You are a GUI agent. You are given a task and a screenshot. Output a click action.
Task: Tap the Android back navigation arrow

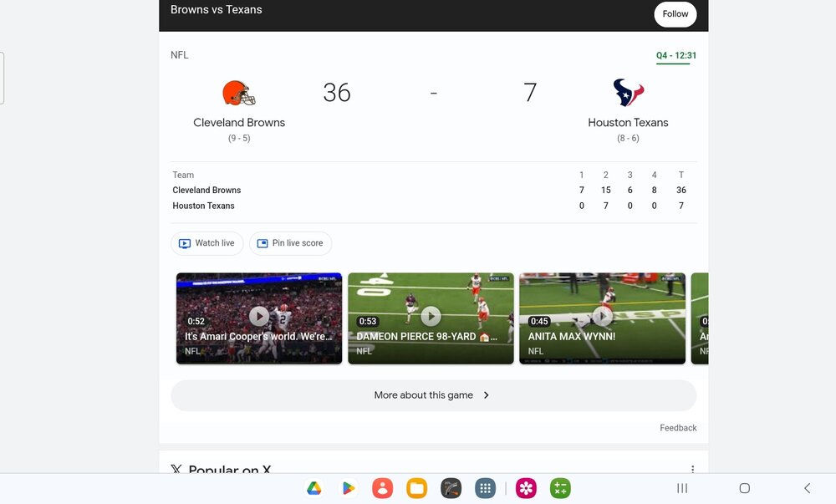808,488
